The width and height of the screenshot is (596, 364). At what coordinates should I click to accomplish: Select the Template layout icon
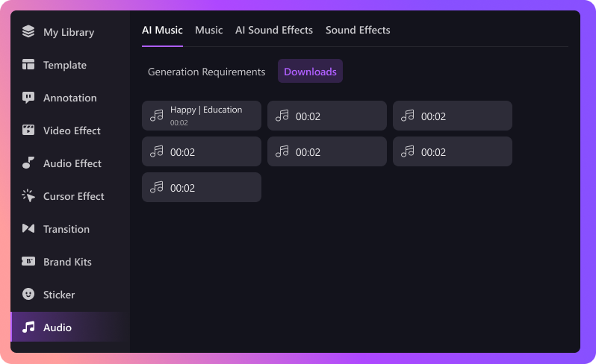point(28,65)
